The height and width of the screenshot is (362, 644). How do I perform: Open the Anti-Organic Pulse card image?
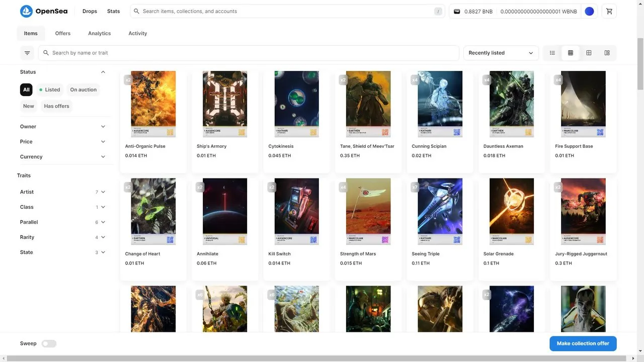pyautogui.click(x=153, y=104)
